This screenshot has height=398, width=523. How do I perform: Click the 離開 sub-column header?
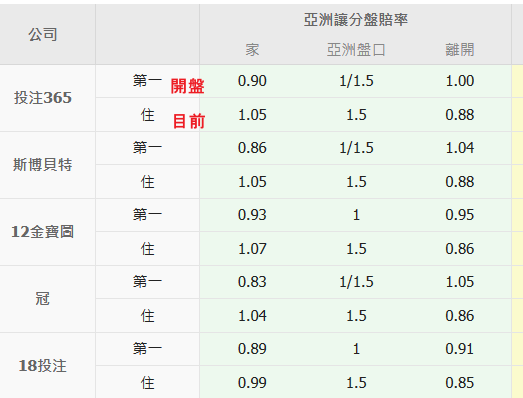(x=460, y=50)
